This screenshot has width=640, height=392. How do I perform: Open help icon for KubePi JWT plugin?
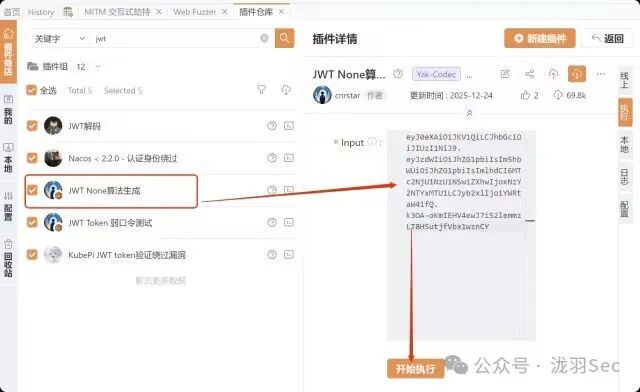tap(272, 254)
